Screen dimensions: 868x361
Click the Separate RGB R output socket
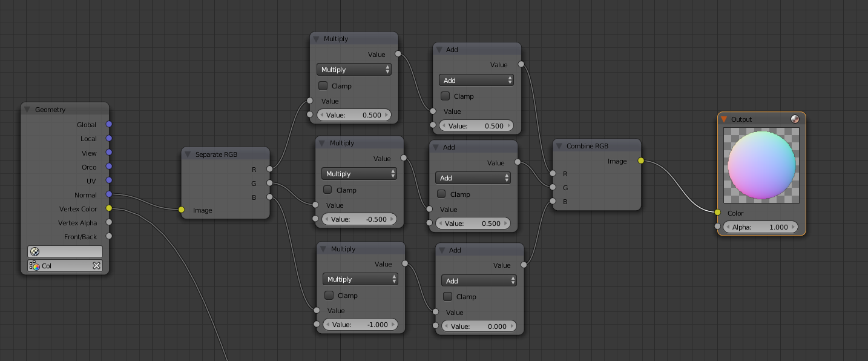(x=269, y=169)
